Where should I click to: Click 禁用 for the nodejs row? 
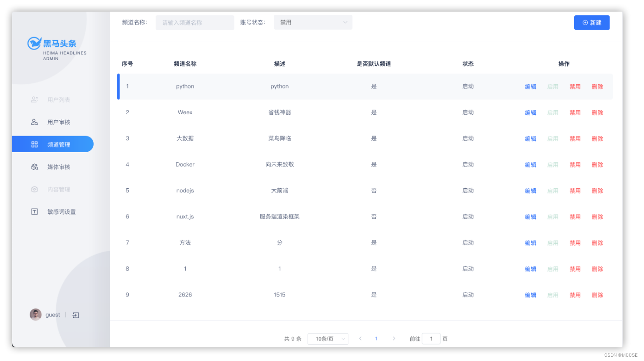pyautogui.click(x=575, y=191)
